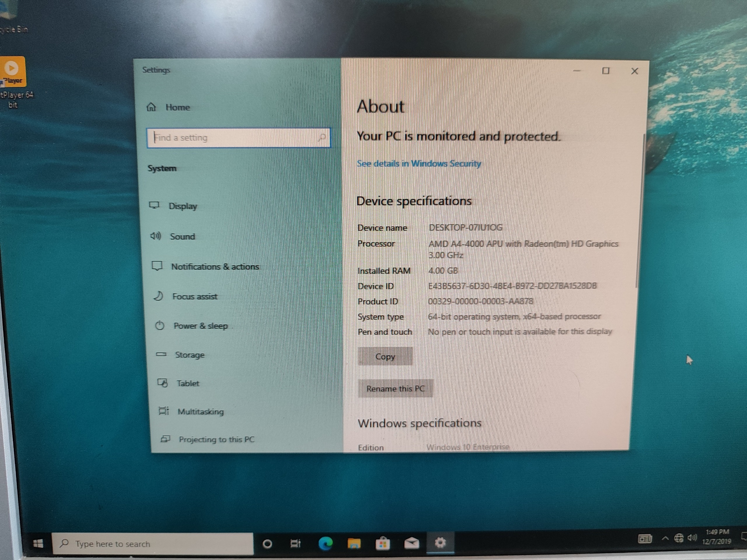The image size is (747, 560).
Task: Close the Settings window
Action: 635,71
